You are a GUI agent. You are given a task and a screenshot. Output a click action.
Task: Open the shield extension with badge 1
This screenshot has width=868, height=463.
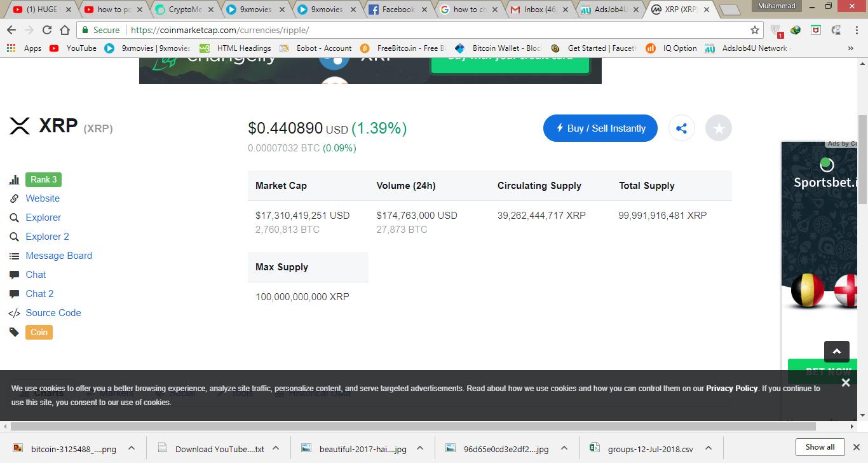tap(776, 30)
